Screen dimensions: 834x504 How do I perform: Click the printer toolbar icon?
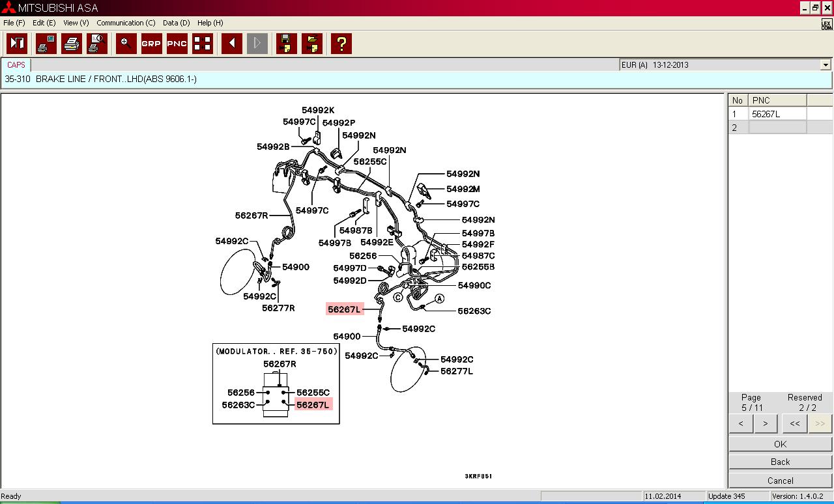[x=72, y=44]
